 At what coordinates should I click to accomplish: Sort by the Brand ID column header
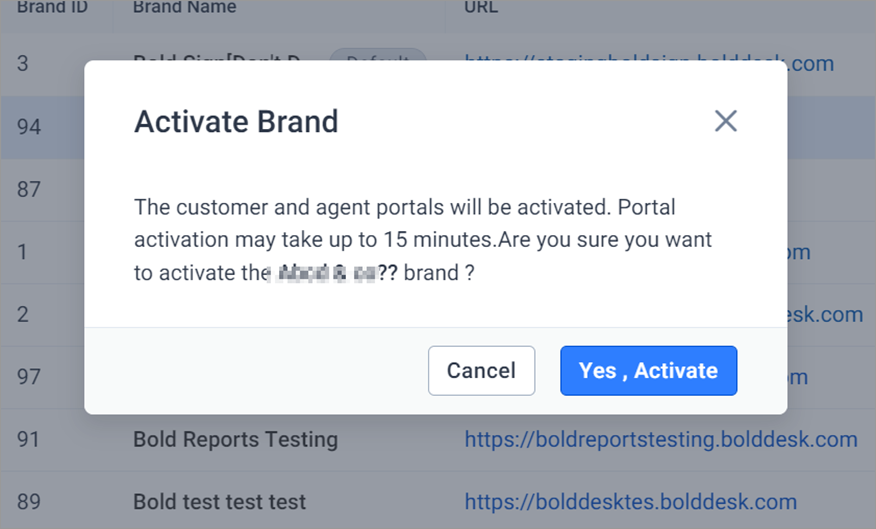click(x=52, y=7)
